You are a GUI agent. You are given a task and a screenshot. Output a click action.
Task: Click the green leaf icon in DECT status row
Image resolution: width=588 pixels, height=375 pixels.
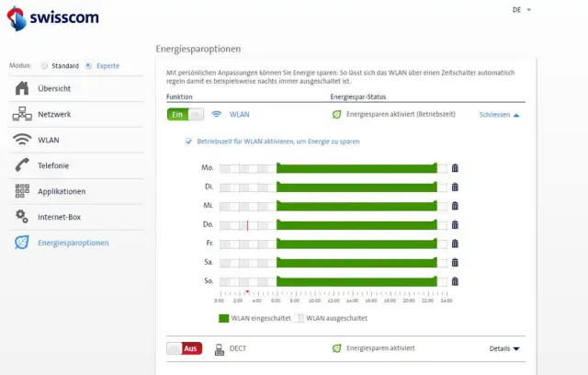click(x=337, y=348)
